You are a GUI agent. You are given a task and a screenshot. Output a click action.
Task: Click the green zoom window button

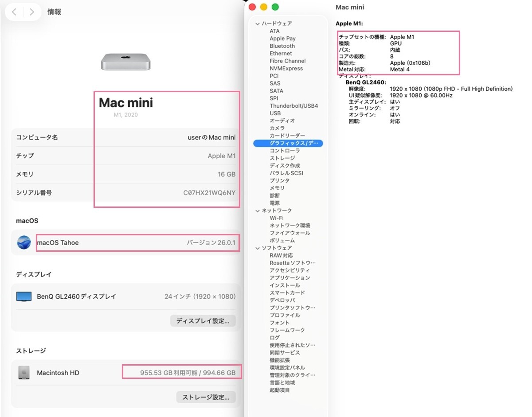tap(275, 7)
